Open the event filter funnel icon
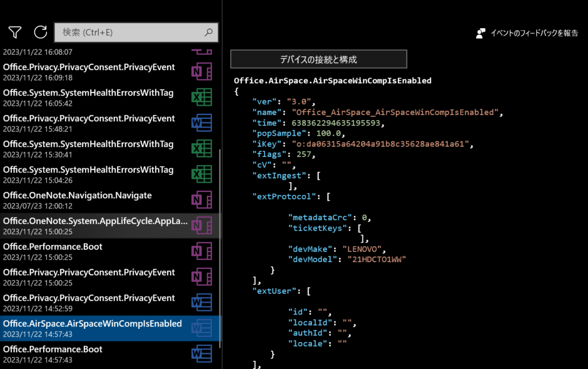 (15, 32)
